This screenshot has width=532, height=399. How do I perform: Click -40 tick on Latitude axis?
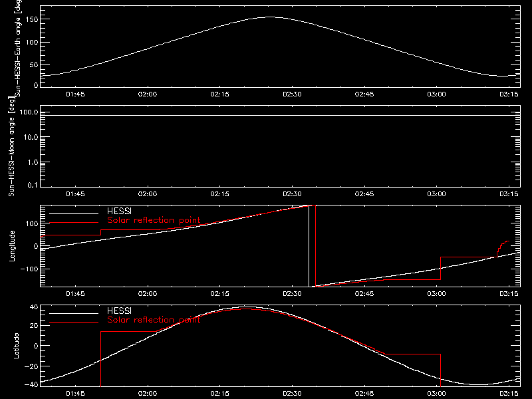coord(31,385)
